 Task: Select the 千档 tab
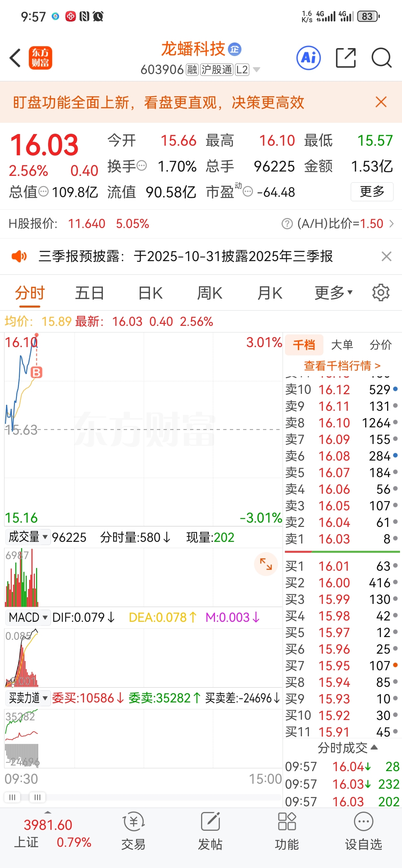click(304, 345)
